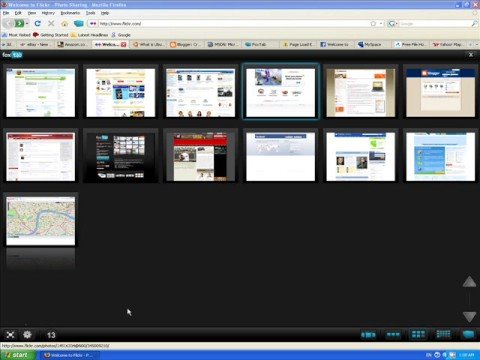
Task: Reload the page with the refresh icon
Action: (38, 23)
